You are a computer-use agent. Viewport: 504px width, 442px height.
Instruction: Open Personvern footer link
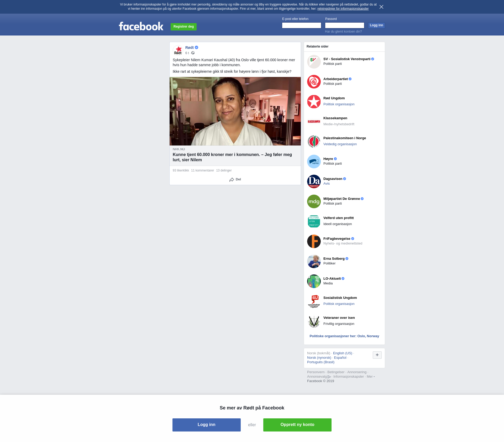coord(316,372)
